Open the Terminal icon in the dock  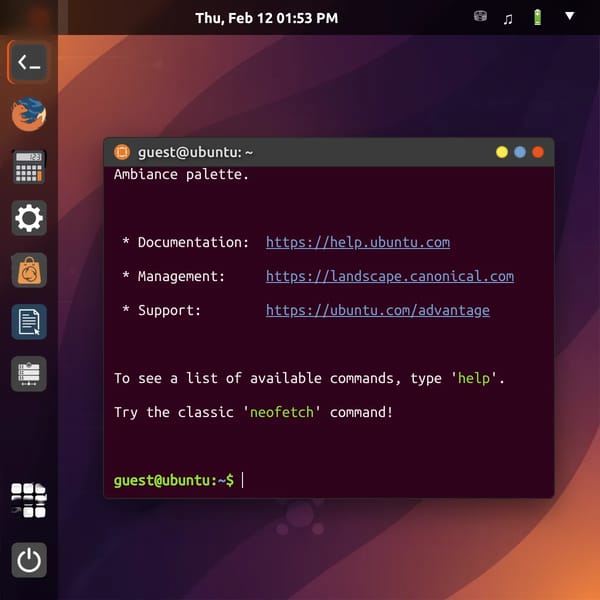click(x=29, y=62)
